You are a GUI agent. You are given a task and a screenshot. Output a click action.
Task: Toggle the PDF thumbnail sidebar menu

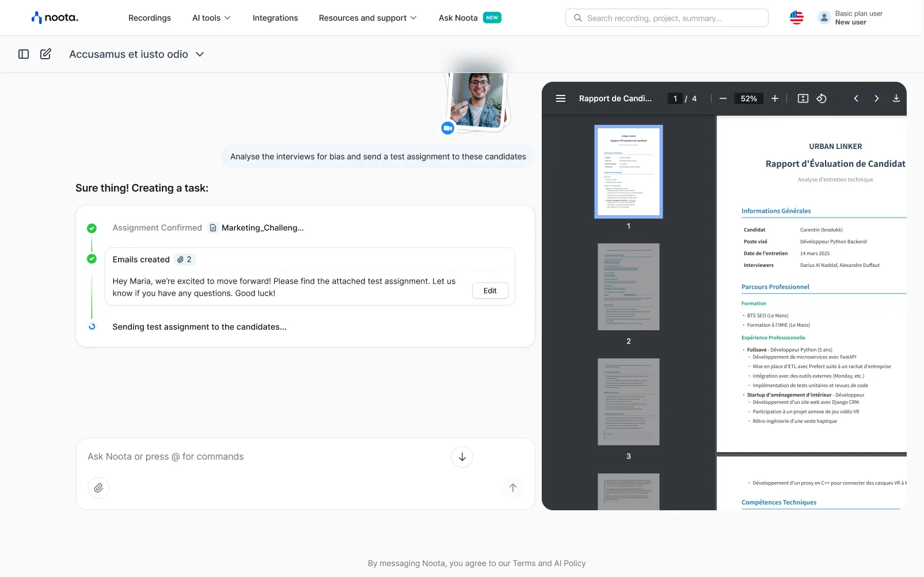561,98
